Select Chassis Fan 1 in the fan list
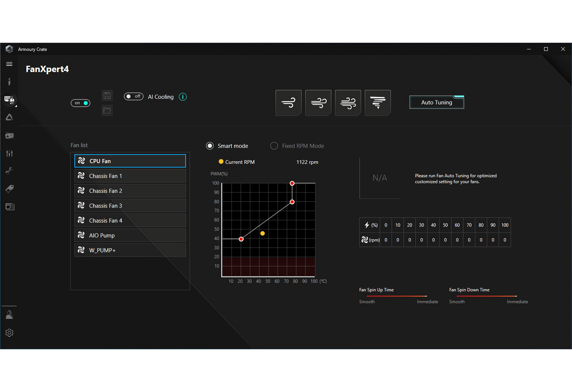This screenshot has height=392, width=572. (x=130, y=176)
